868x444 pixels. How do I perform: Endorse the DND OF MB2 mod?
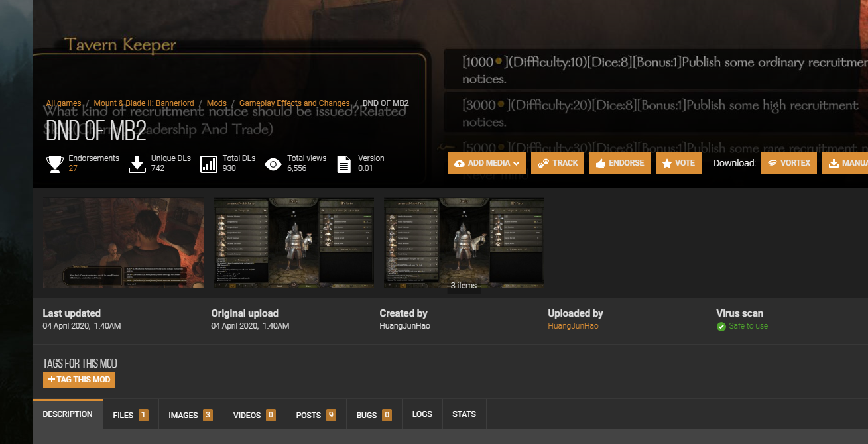pos(620,163)
